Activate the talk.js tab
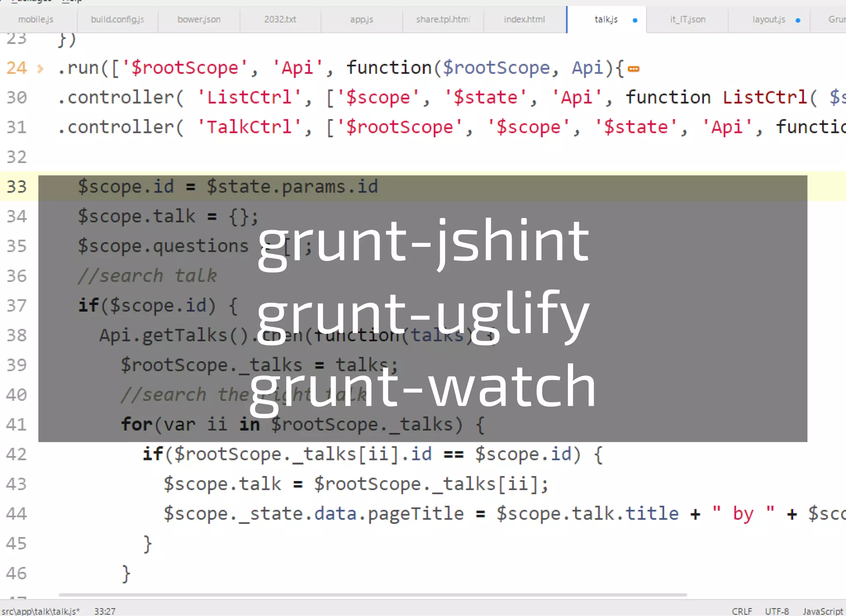The height and width of the screenshot is (616, 846). click(x=606, y=19)
